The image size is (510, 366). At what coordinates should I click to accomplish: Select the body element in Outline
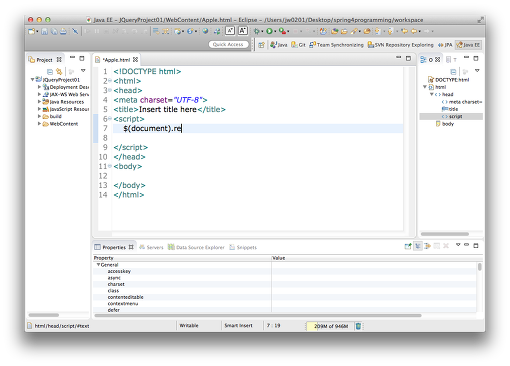(x=445, y=124)
